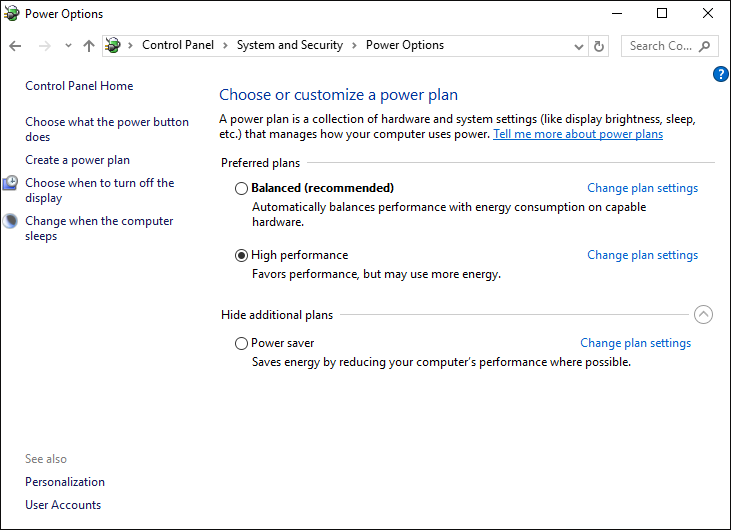Open the address bar history dropdown
The image size is (731, 530).
tap(580, 46)
